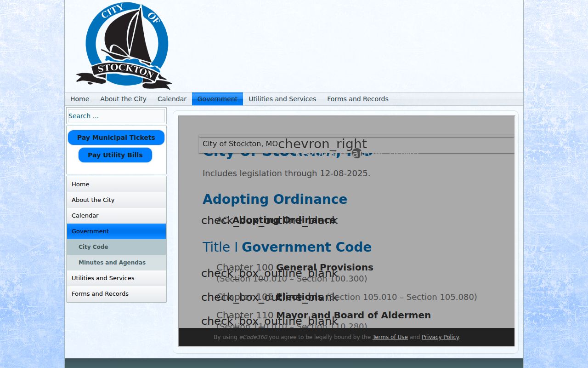
Task: Tick the Adopting Ordinance checkbox
Action: pyautogui.click(x=269, y=220)
